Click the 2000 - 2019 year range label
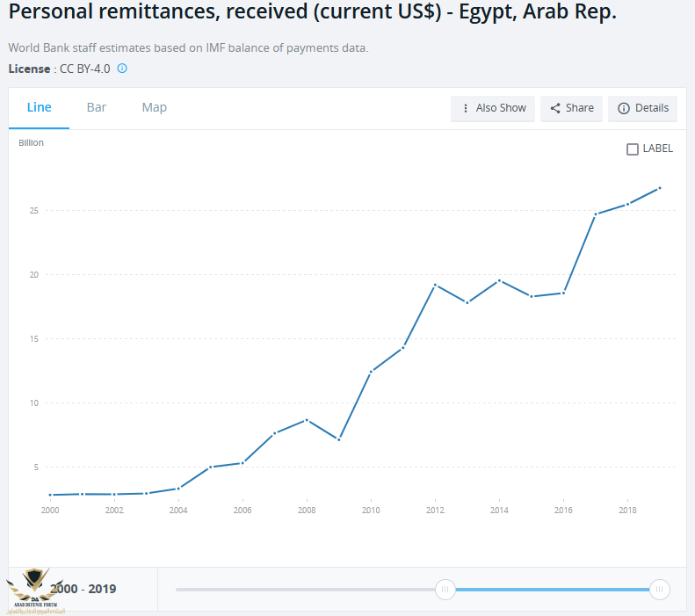The width and height of the screenshot is (695, 616). 83,589
